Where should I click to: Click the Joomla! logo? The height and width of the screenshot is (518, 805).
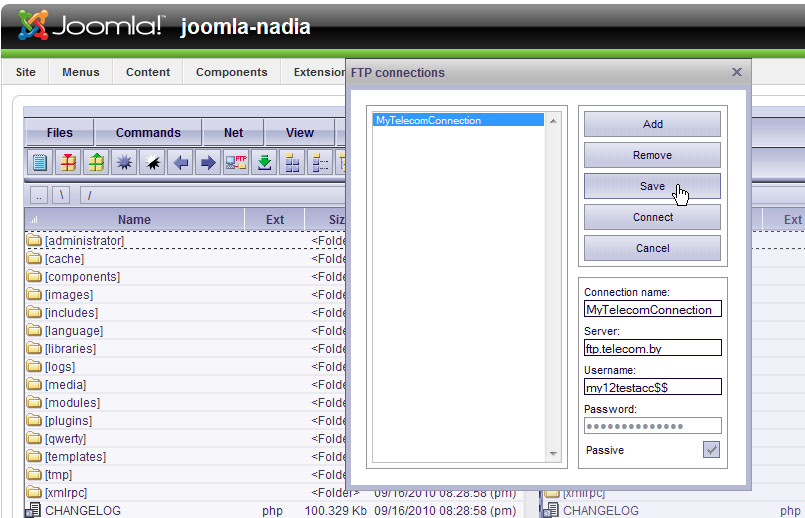click(91, 25)
